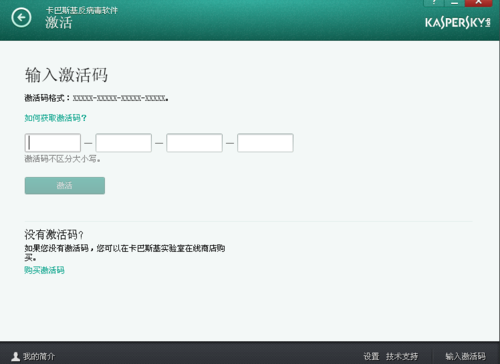This screenshot has height=364, width=500.
Task: Click the 激活 title in header
Action: click(x=59, y=23)
